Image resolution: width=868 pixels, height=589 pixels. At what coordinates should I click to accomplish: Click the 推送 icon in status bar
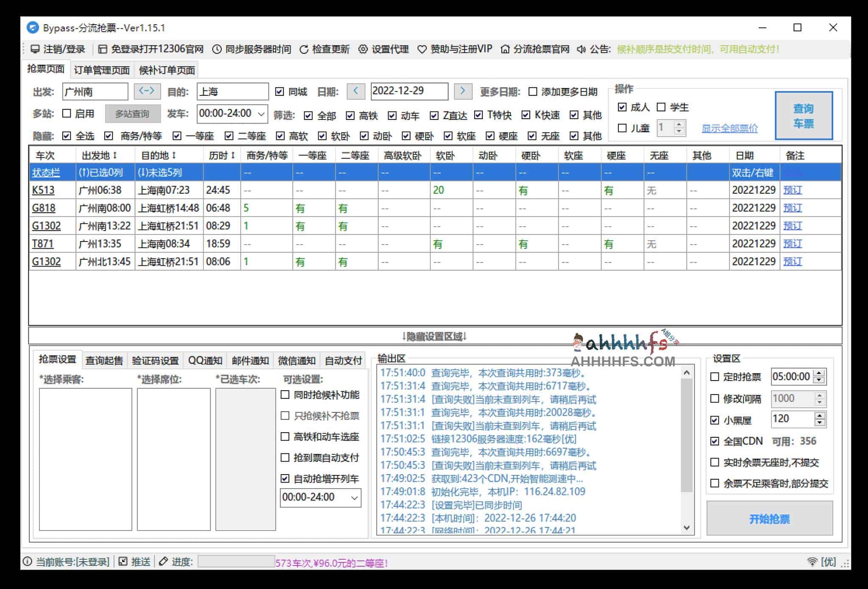[x=123, y=562]
